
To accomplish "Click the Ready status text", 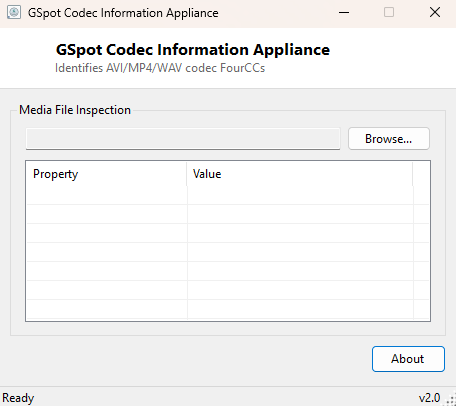I will click(x=18, y=398).
